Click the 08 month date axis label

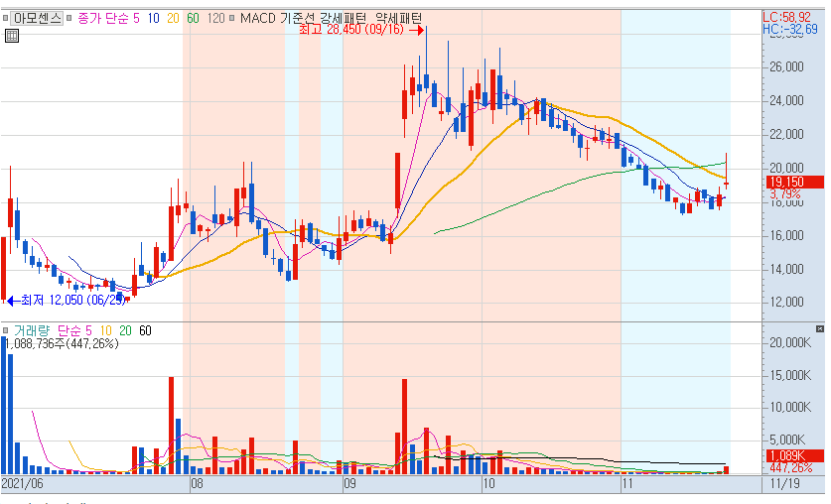point(197,483)
